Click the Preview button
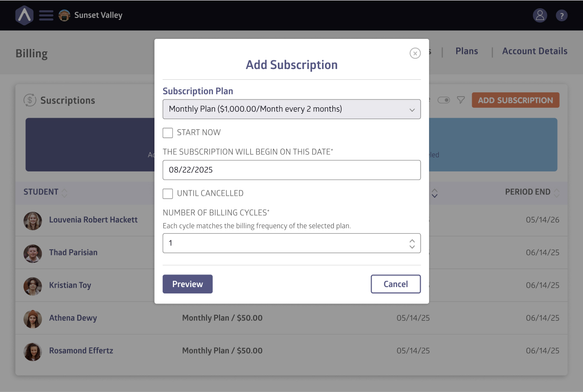Image resolution: width=583 pixels, height=392 pixels. point(188,284)
